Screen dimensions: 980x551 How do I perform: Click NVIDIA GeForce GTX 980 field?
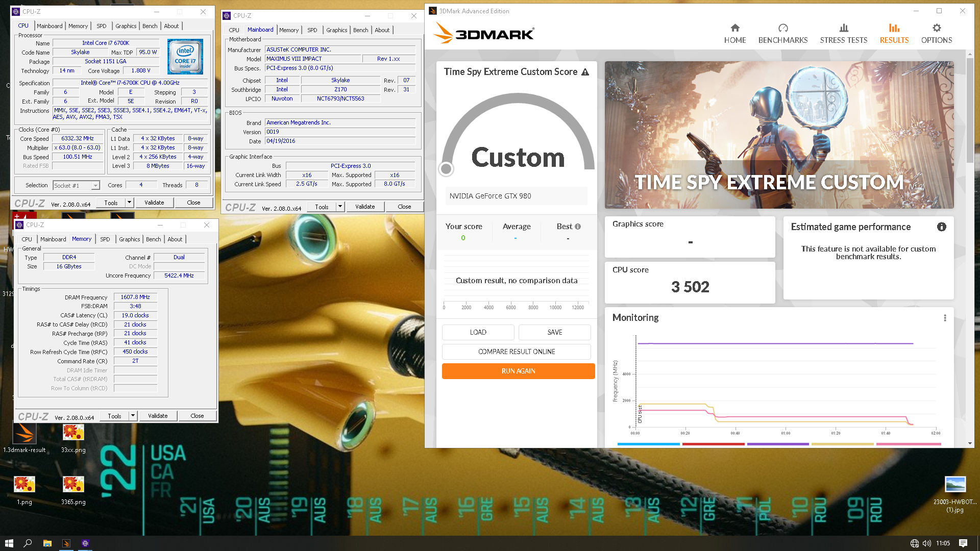(x=517, y=196)
